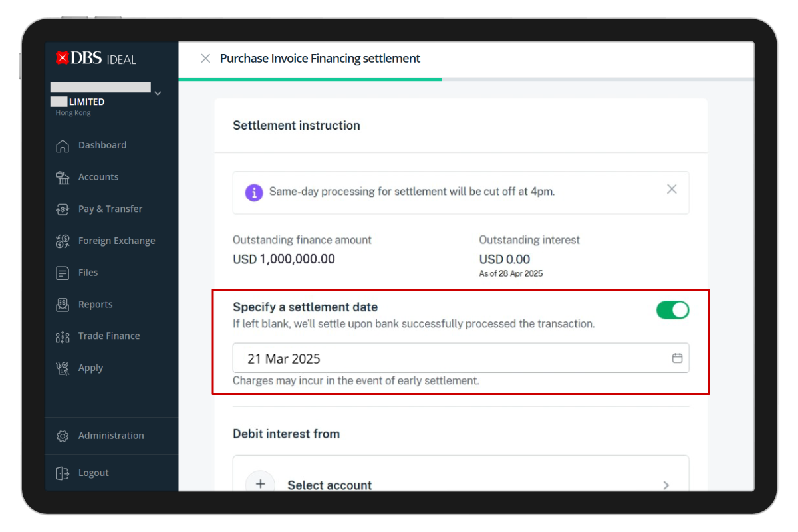Image resolution: width=798 pixels, height=532 pixels.
Task: Click the Dashboard home icon
Action: (63, 146)
